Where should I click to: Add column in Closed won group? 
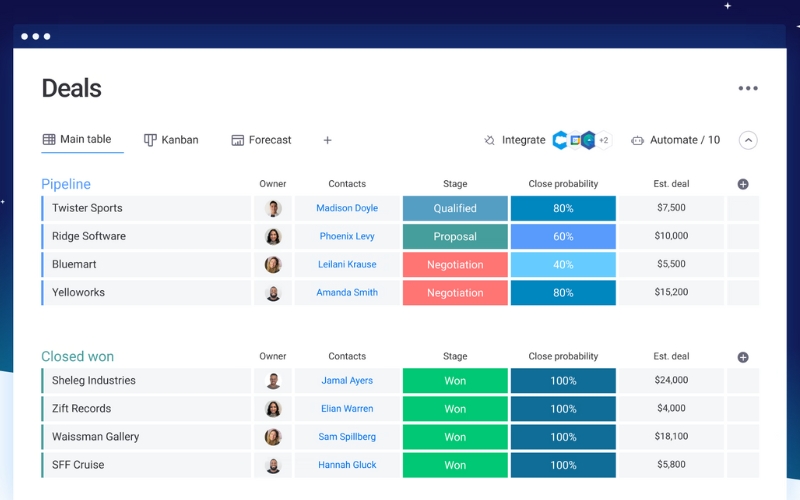[743, 357]
